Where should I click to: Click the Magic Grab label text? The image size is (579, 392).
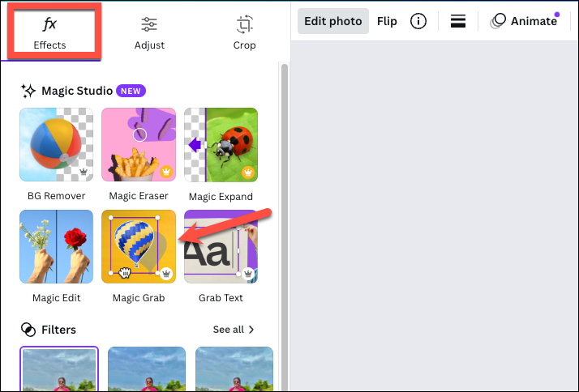pyautogui.click(x=139, y=298)
